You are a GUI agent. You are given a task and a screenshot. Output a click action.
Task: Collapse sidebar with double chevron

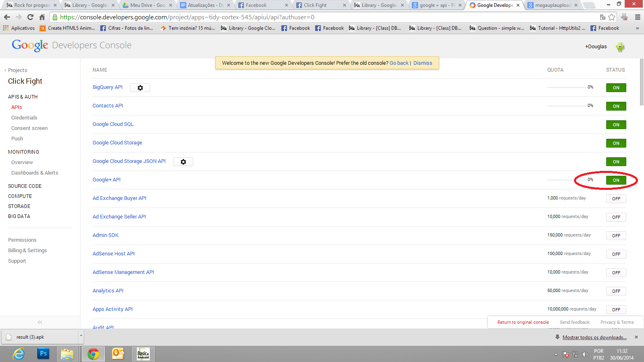click(x=40, y=322)
